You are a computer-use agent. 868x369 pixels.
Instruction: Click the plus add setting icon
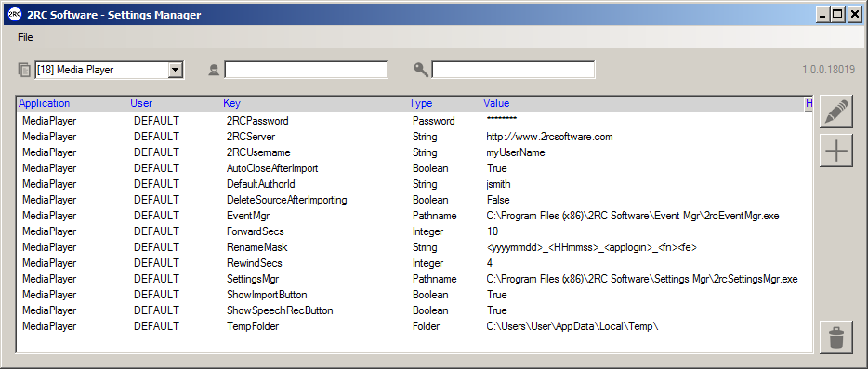point(836,151)
